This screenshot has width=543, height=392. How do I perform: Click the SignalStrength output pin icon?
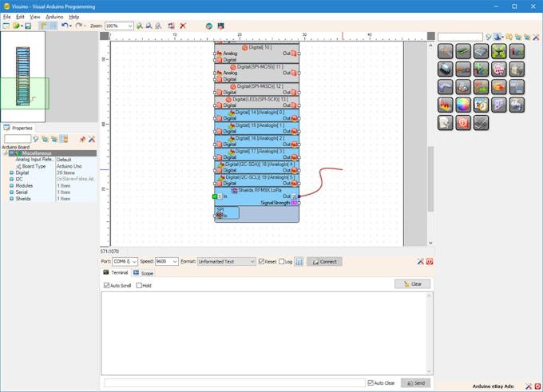click(x=294, y=203)
